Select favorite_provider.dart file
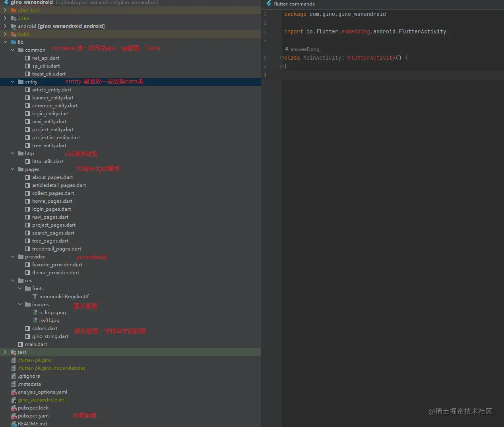 (x=57, y=265)
